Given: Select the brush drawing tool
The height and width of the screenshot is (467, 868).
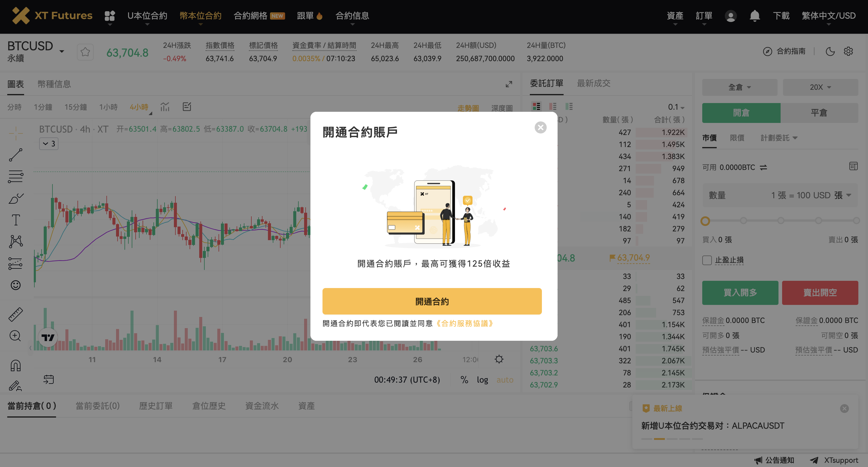Looking at the screenshot, I should 15,198.
